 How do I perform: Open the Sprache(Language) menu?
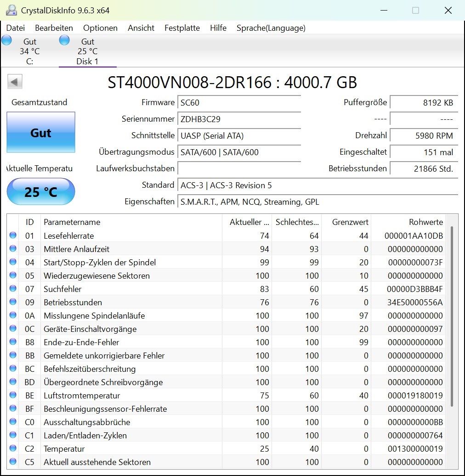click(271, 28)
